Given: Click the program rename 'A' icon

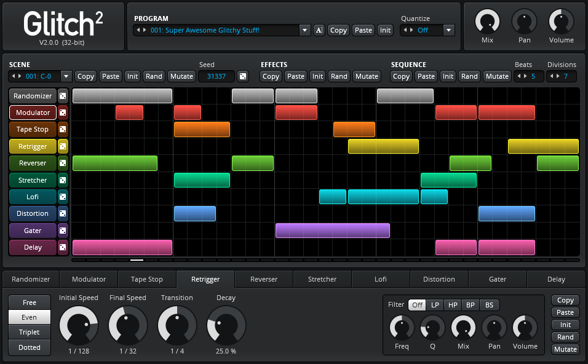Looking at the screenshot, I should pyautogui.click(x=319, y=30).
